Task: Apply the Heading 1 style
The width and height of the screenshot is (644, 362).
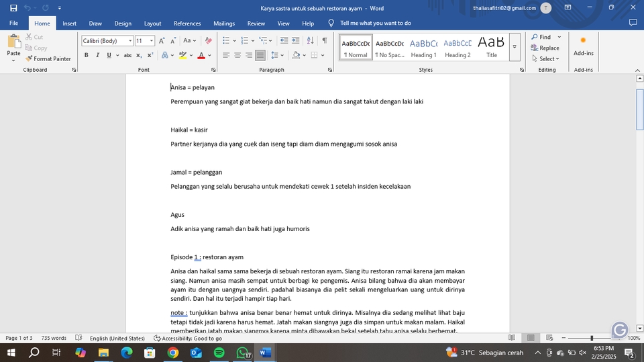Action: pyautogui.click(x=423, y=47)
